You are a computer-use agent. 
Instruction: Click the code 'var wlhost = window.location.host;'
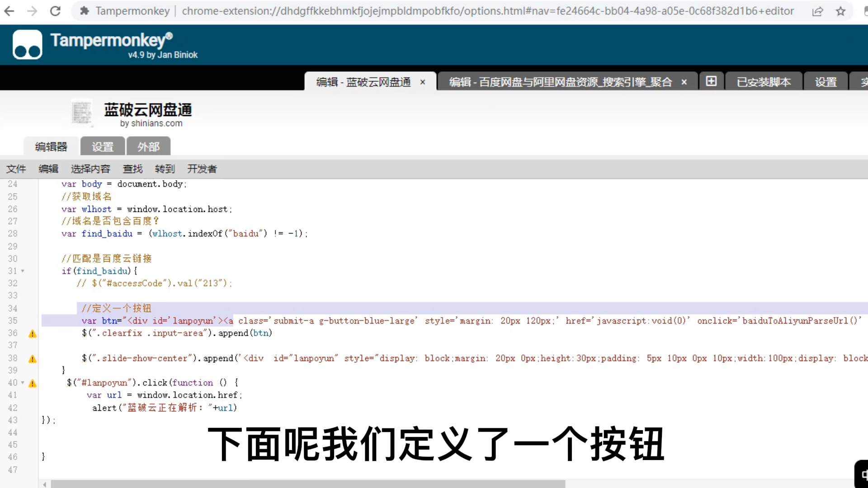(146, 209)
